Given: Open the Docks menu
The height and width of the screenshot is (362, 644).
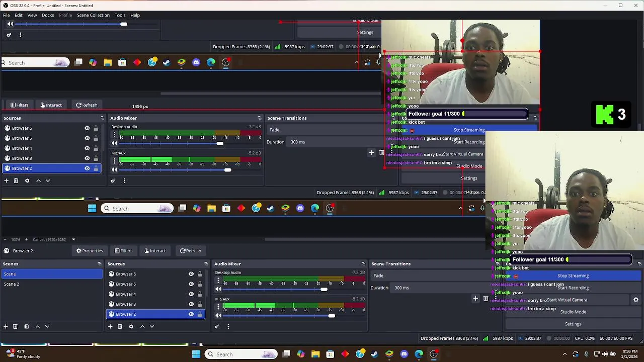Looking at the screenshot, I should click(x=48, y=15).
